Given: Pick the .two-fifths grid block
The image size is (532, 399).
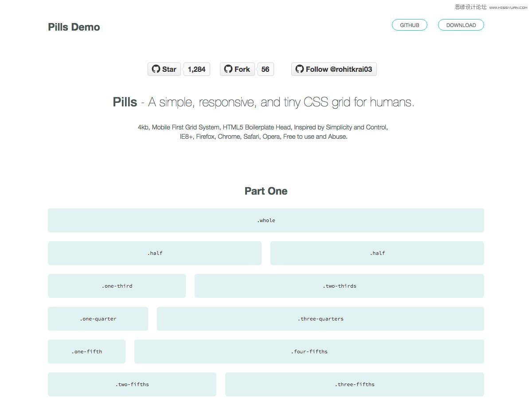Looking at the screenshot, I should click(x=132, y=384).
